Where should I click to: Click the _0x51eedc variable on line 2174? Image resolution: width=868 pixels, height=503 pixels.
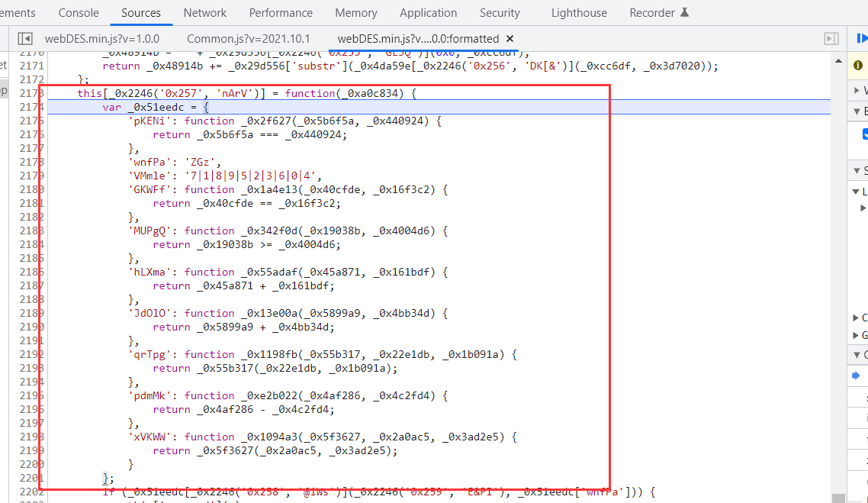coord(156,108)
